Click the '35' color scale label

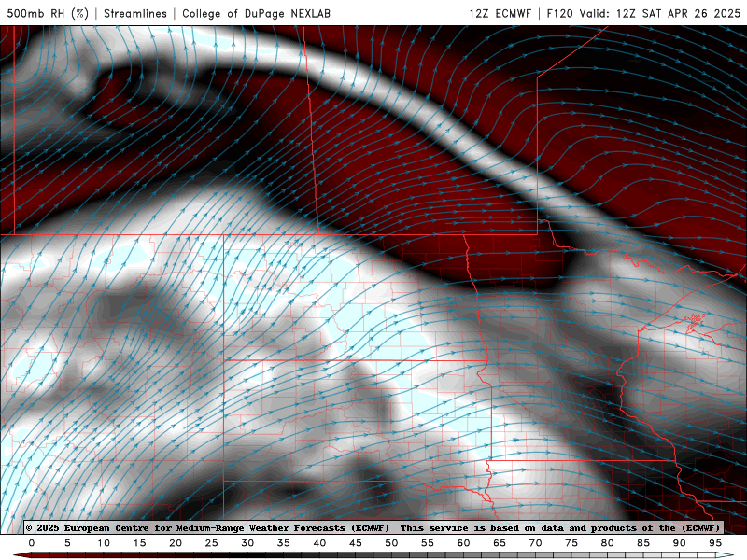(284, 543)
